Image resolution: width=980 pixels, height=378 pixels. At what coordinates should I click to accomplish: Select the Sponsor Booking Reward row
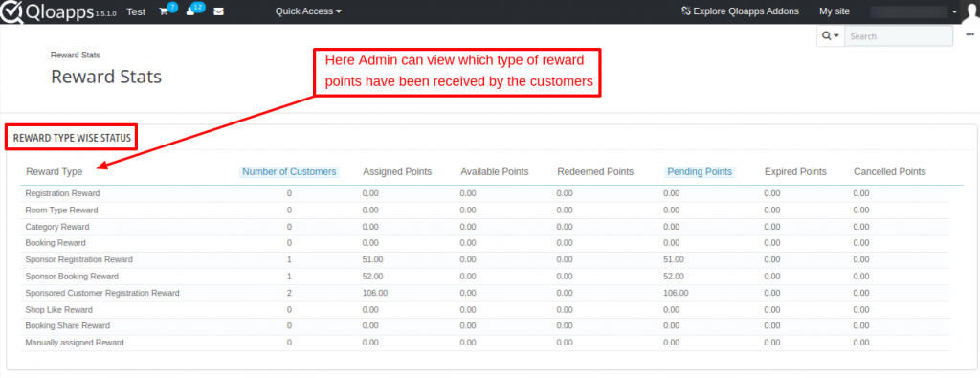484,277
